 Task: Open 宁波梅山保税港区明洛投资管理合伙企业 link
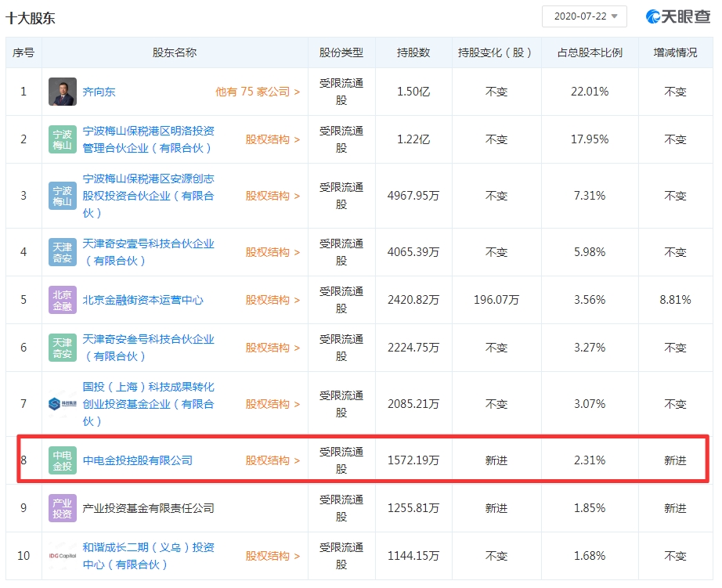point(148,139)
